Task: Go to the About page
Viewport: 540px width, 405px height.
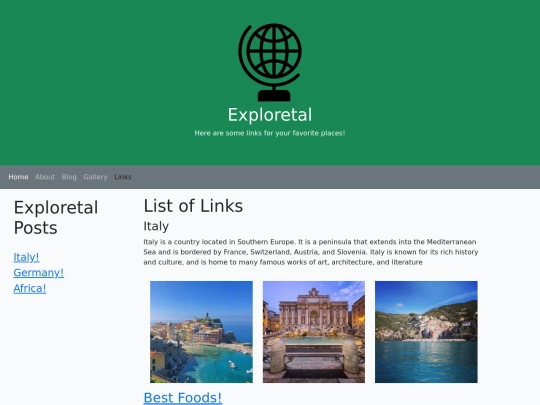Action: (45, 177)
